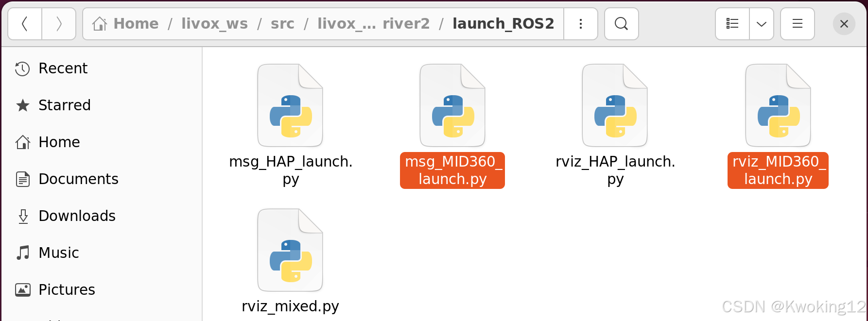
Task: Click the rviz_mixed.py file name label
Action: pyautogui.click(x=290, y=306)
